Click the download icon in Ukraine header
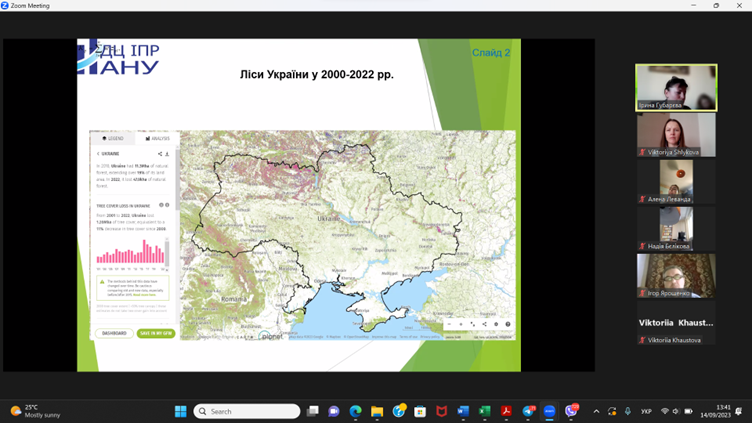 coord(167,154)
